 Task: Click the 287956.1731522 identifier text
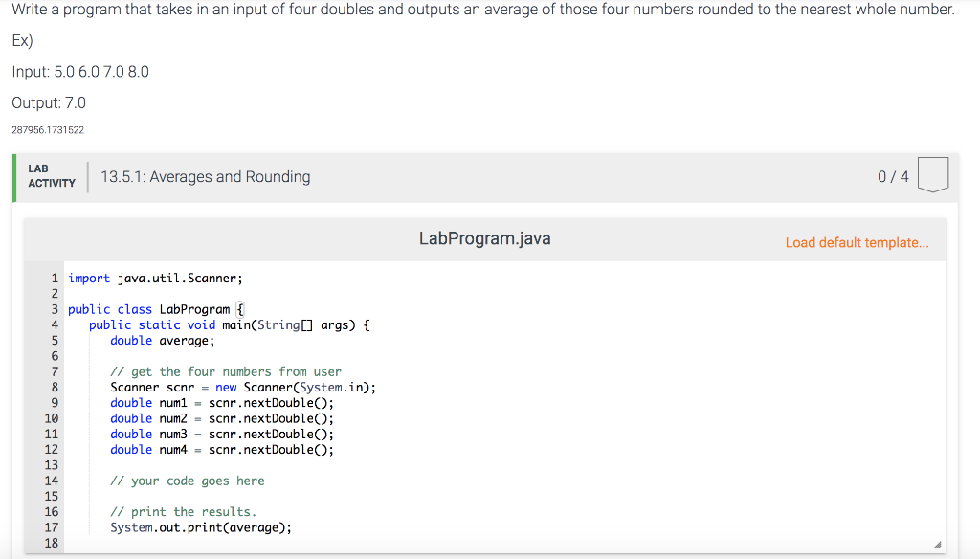point(48,130)
